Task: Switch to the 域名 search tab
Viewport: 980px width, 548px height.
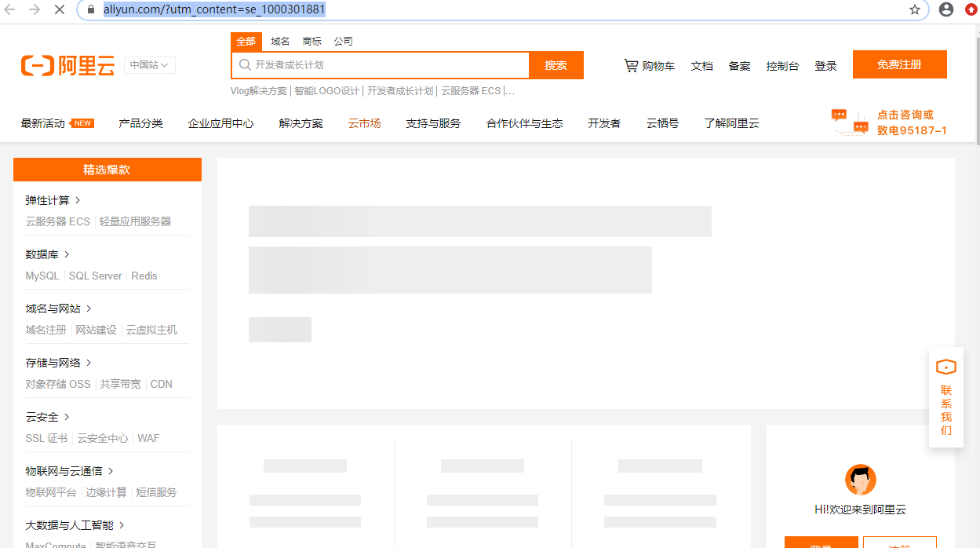Action: coord(279,40)
